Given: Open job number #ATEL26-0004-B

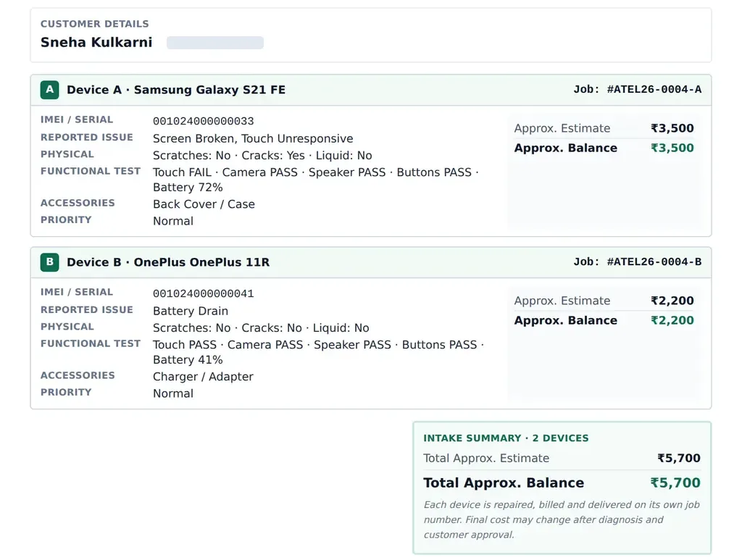Looking at the screenshot, I should 654,262.
